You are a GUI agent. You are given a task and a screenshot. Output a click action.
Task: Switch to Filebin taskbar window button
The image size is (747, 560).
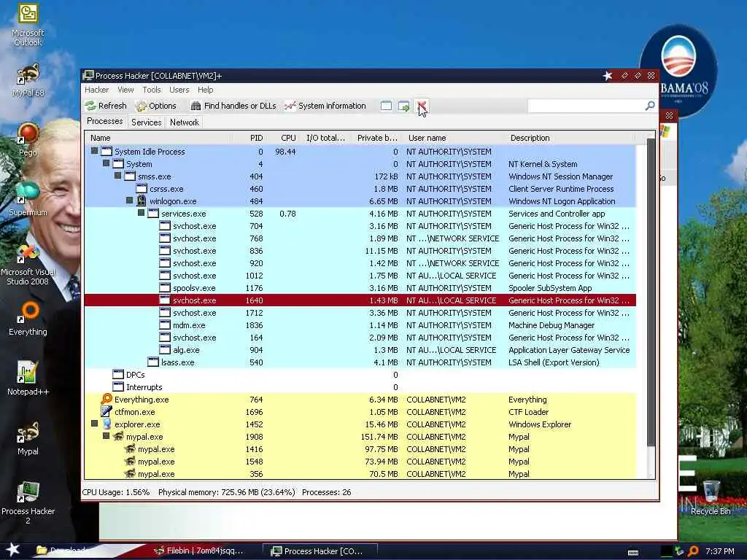pyautogui.click(x=199, y=551)
